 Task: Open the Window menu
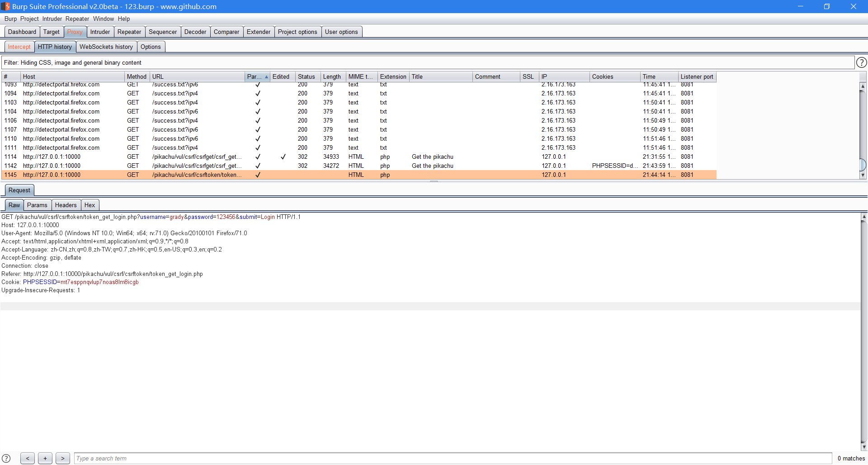tap(104, 19)
